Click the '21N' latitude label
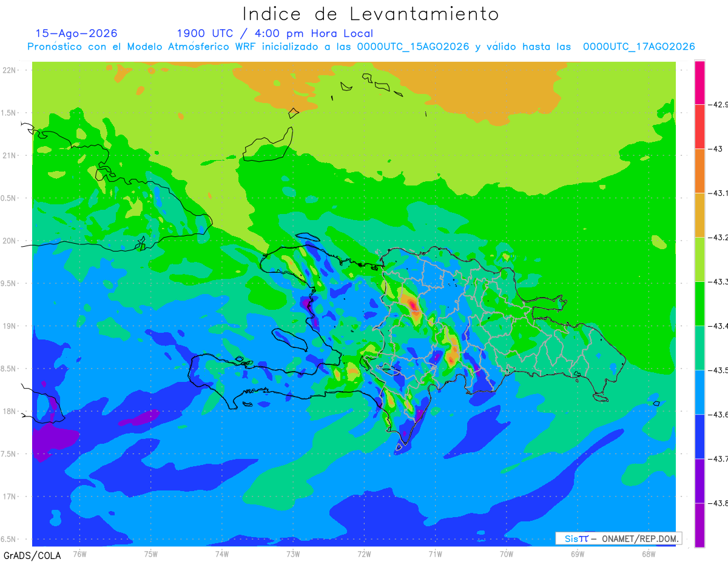This screenshot has height=562, width=728. [9, 155]
